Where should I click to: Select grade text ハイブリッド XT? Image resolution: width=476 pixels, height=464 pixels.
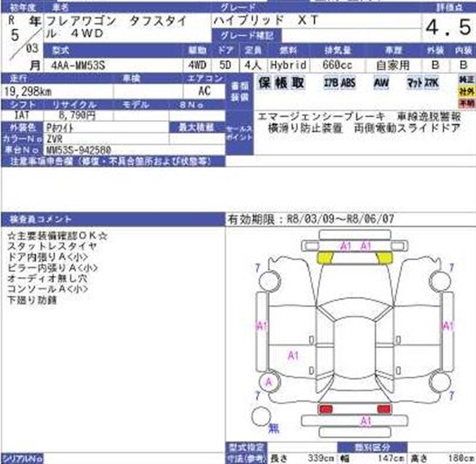pyautogui.click(x=265, y=21)
